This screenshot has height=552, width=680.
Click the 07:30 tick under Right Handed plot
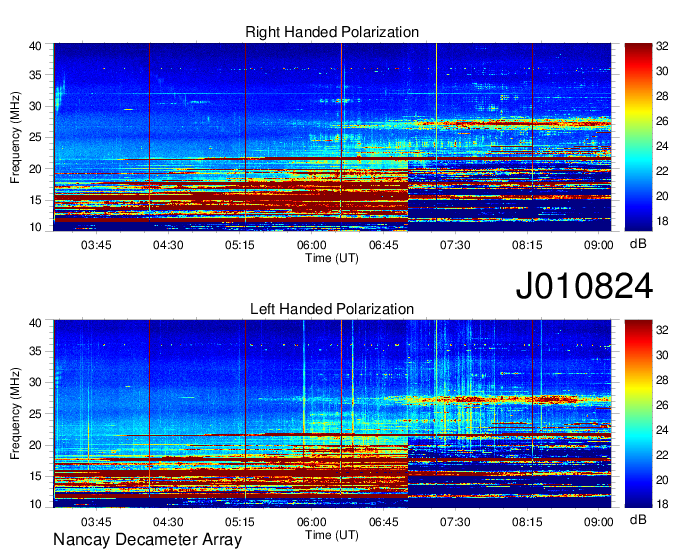(x=455, y=245)
